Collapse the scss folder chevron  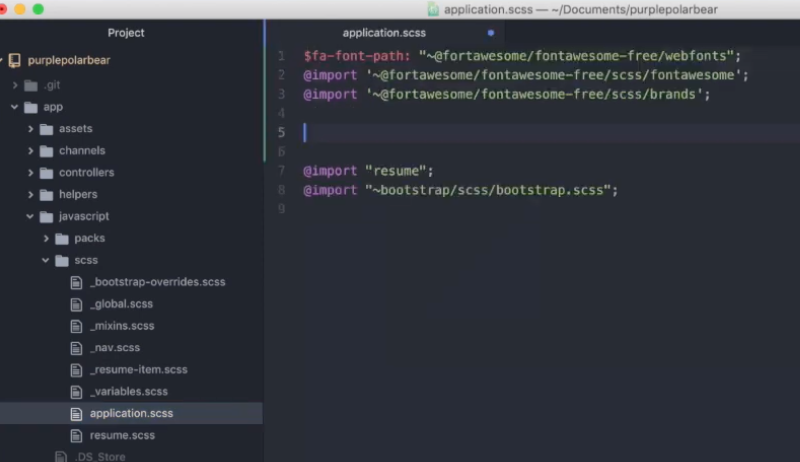coord(45,261)
